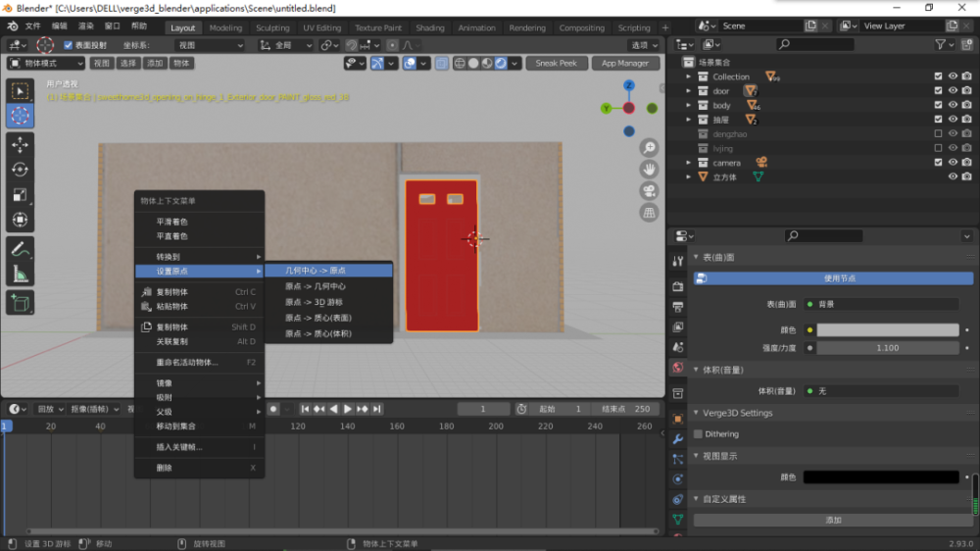Enable the Dithering checkbox

698,434
